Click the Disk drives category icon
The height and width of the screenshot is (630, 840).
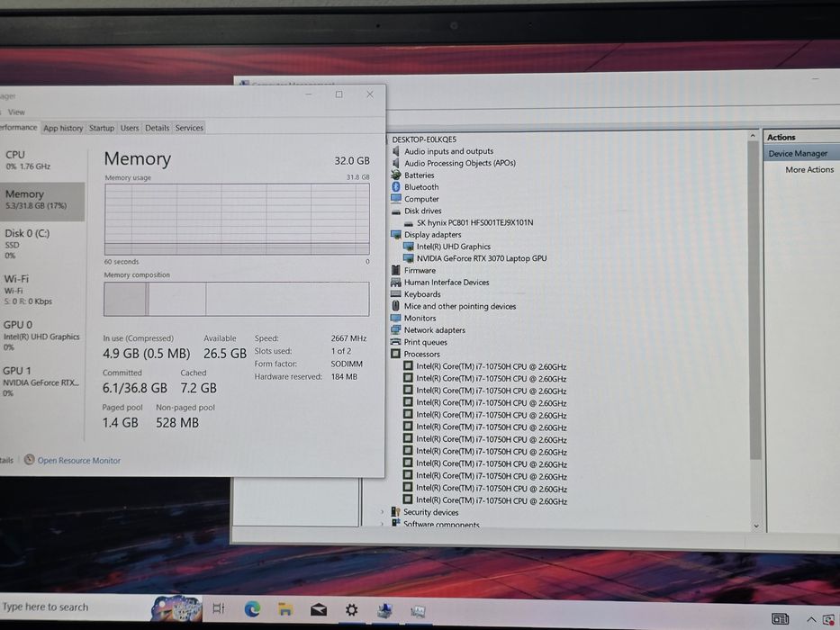coord(396,211)
